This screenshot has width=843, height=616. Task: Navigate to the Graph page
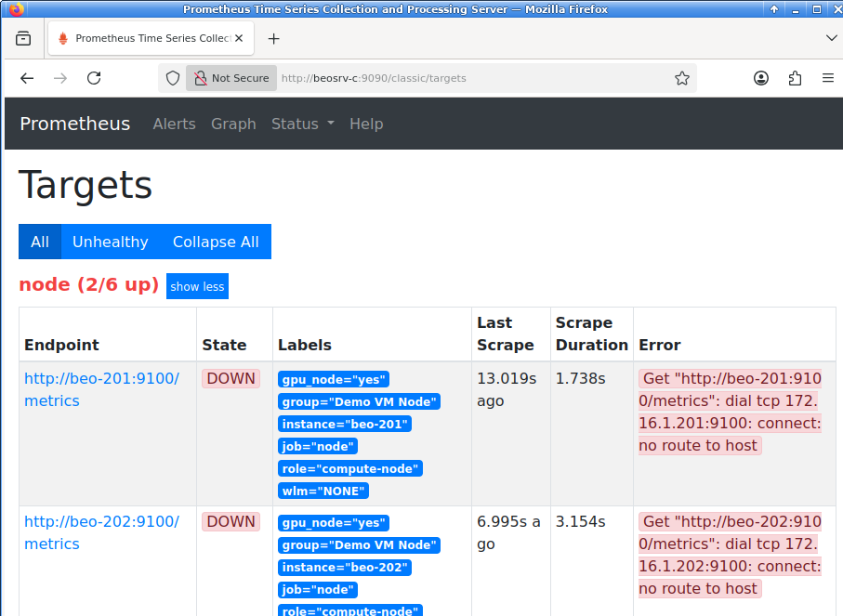tap(233, 124)
